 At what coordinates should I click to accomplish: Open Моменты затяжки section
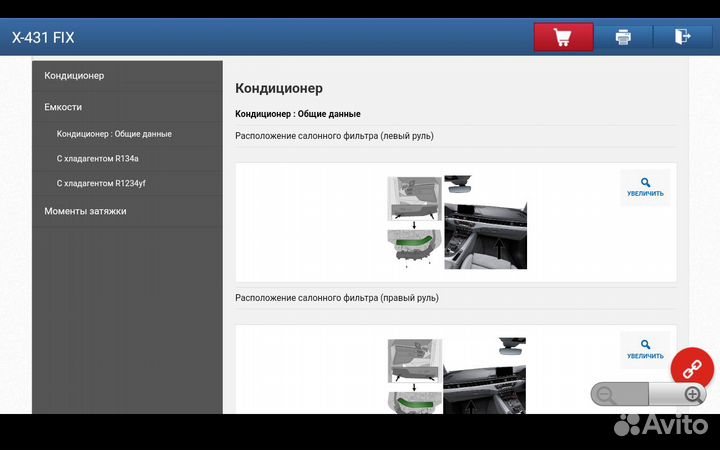[x=127, y=211]
